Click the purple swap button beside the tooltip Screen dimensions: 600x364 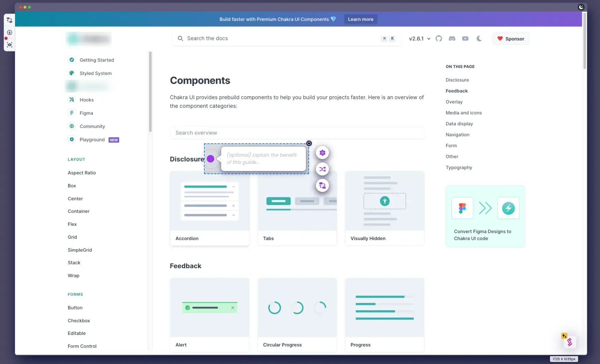(x=322, y=185)
